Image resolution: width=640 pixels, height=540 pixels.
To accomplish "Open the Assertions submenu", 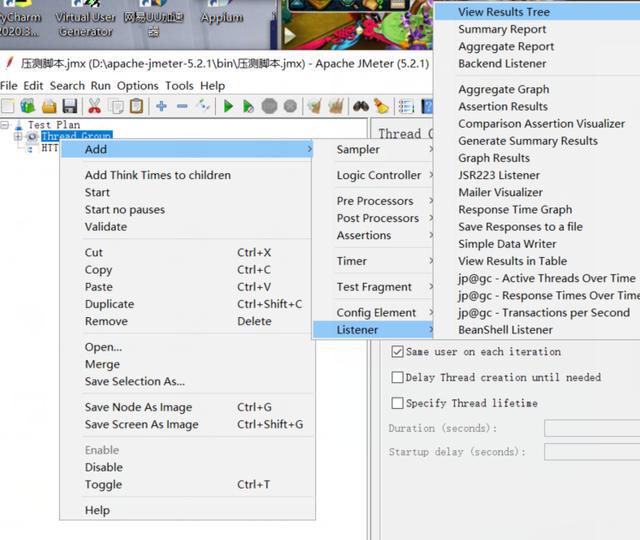I will point(373,236).
